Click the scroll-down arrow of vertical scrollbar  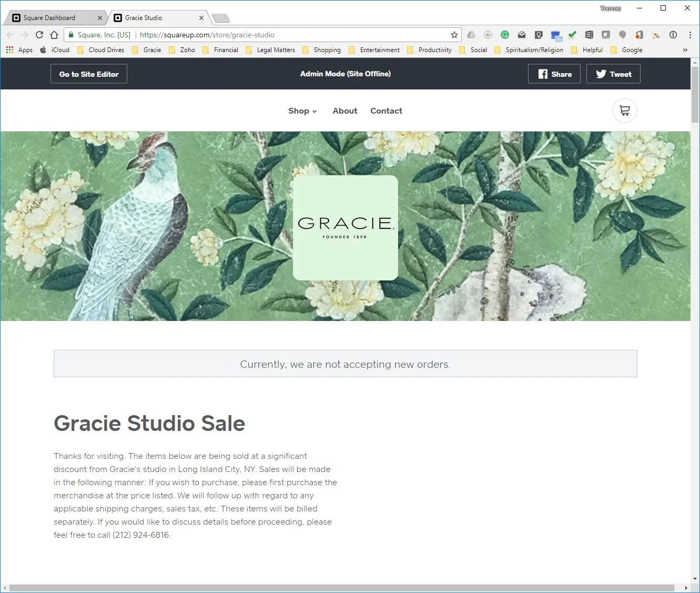pos(695,579)
